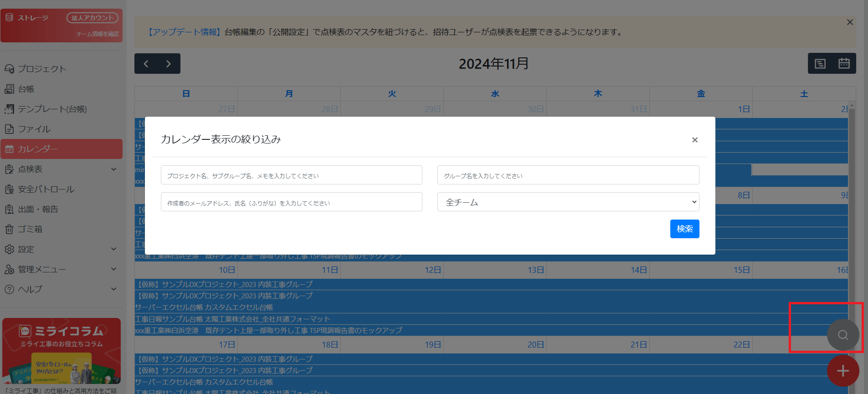
Task: Switch to list view icon
Action: (820, 64)
